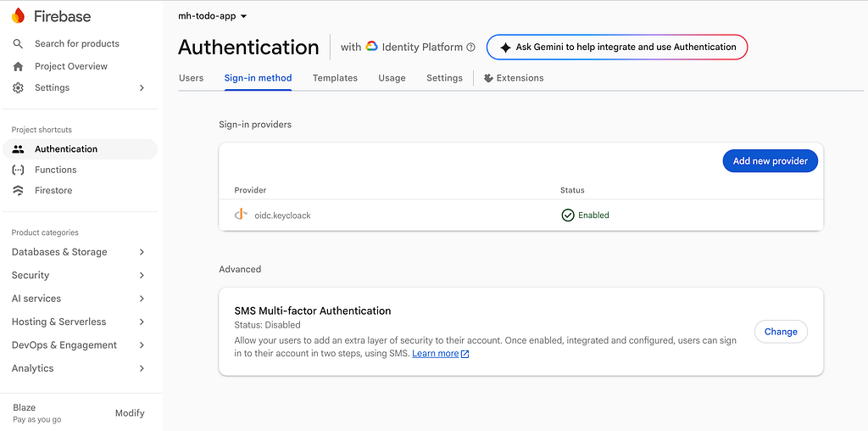Click the Settings gear icon in sidebar
This screenshot has height=431, width=868.
coord(19,87)
